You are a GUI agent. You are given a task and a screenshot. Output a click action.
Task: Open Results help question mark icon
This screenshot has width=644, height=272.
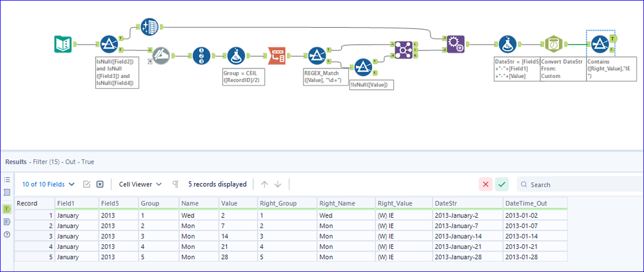[6, 235]
